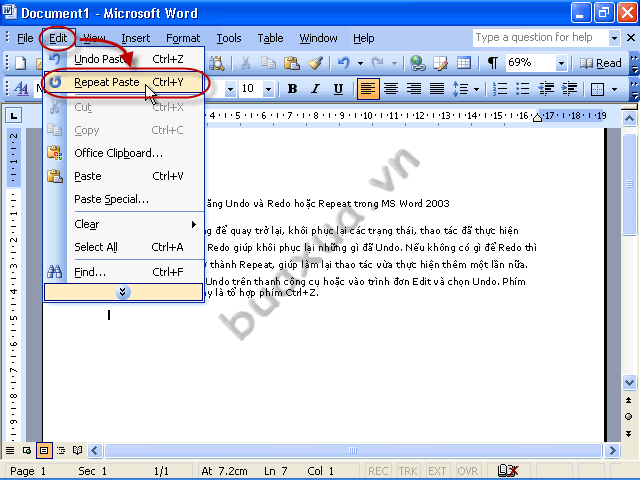The height and width of the screenshot is (480, 640).
Task: Open help question box dropdown arrow
Action: pyautogui.click(x=614, y=38)
